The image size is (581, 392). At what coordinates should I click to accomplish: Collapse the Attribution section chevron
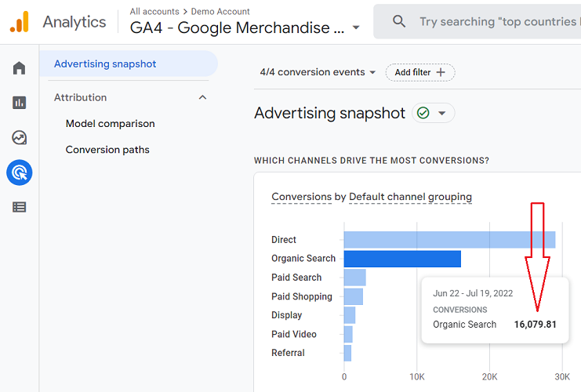pyautogui.click(x=202, y=97)
